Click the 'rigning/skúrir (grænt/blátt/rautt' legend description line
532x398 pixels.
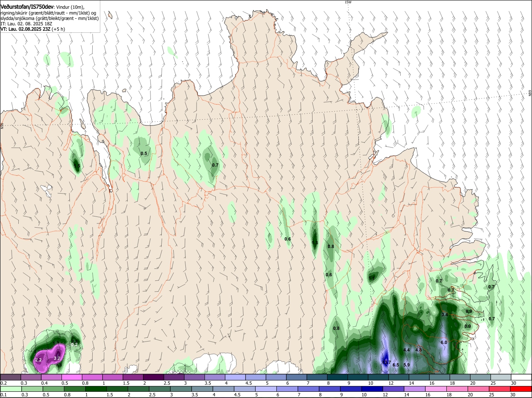48,13
